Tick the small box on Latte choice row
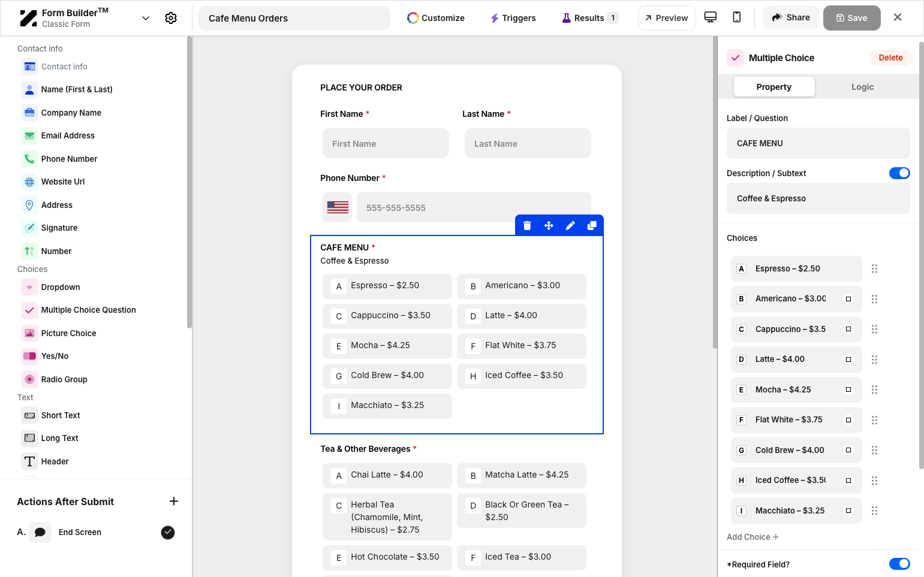 point(848,360)
